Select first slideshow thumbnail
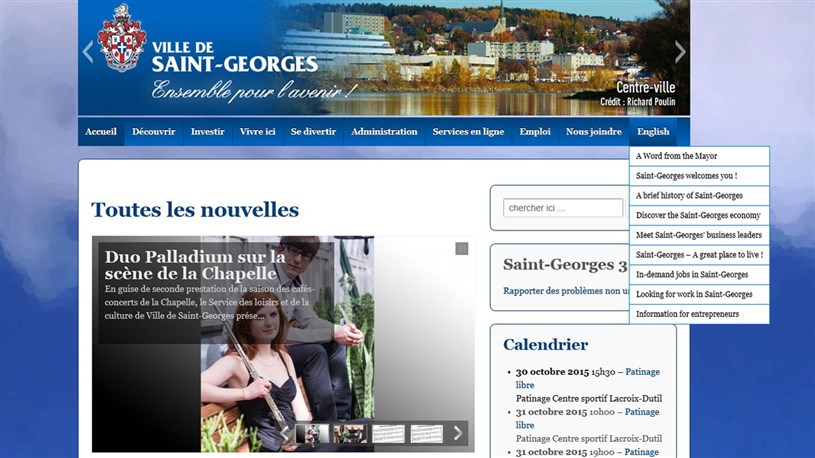The image size is (815, 458). tap(312, 434)
